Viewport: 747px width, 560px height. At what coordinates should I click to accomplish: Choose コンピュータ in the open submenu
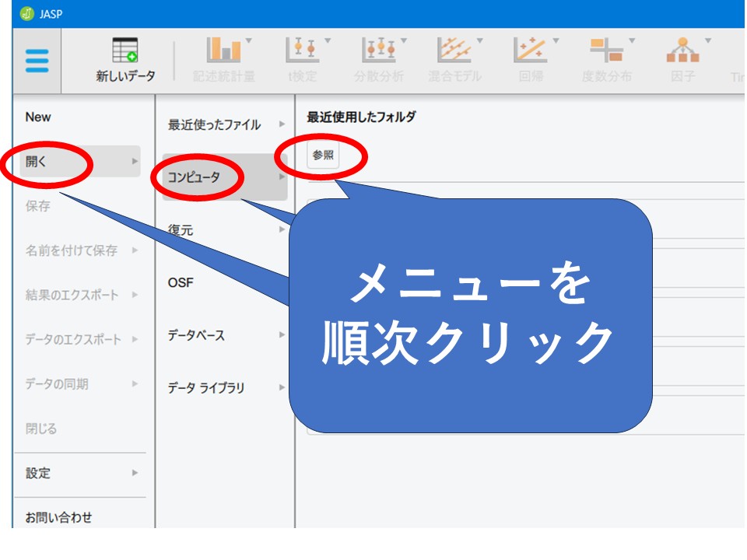pyautogui.click(x=225, y=177)
